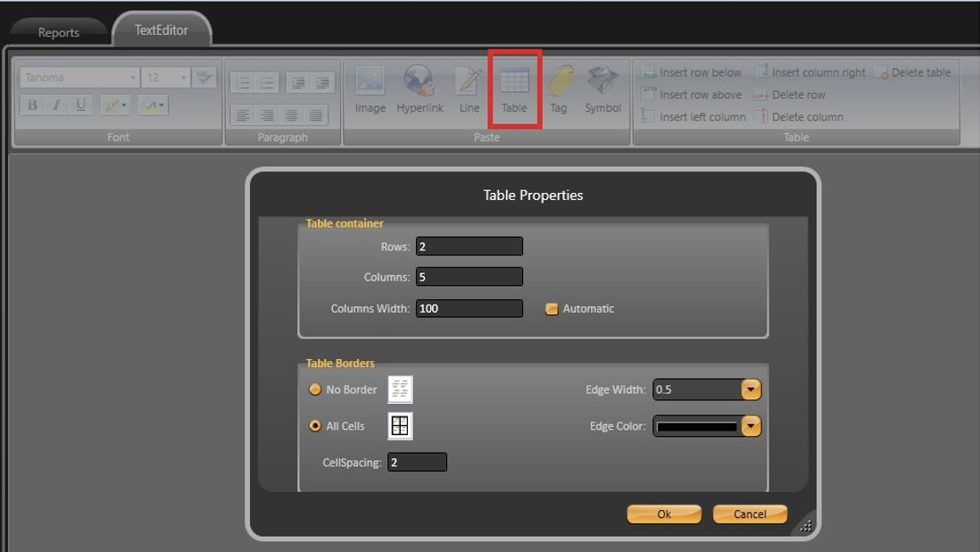Choose the All Cells radio button

tap(315, 426)
